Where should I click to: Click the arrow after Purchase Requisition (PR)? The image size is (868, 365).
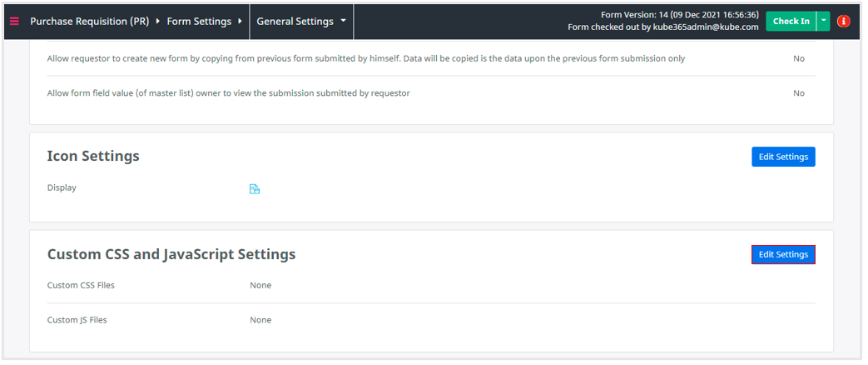coord(157,21)
